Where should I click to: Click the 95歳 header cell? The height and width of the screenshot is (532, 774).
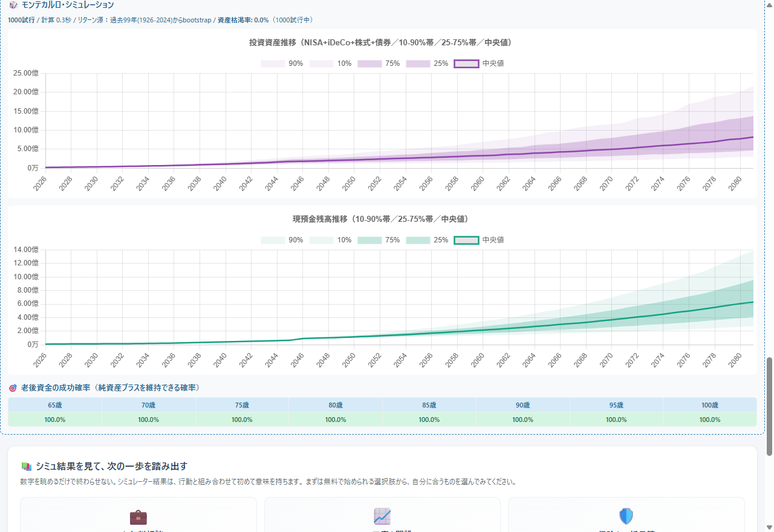click(616, 405)
